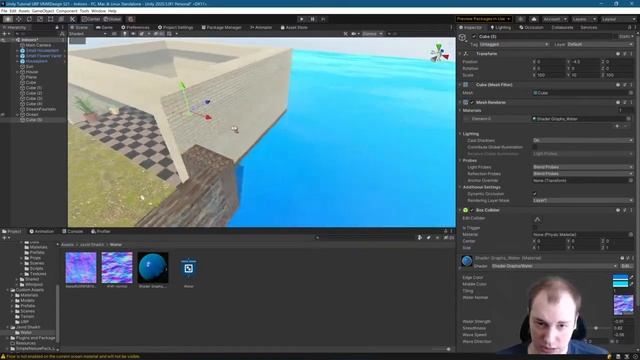Open Cast Shadows dropdown
The height and width of the screenshot is (360, 640).
point(583,140)
